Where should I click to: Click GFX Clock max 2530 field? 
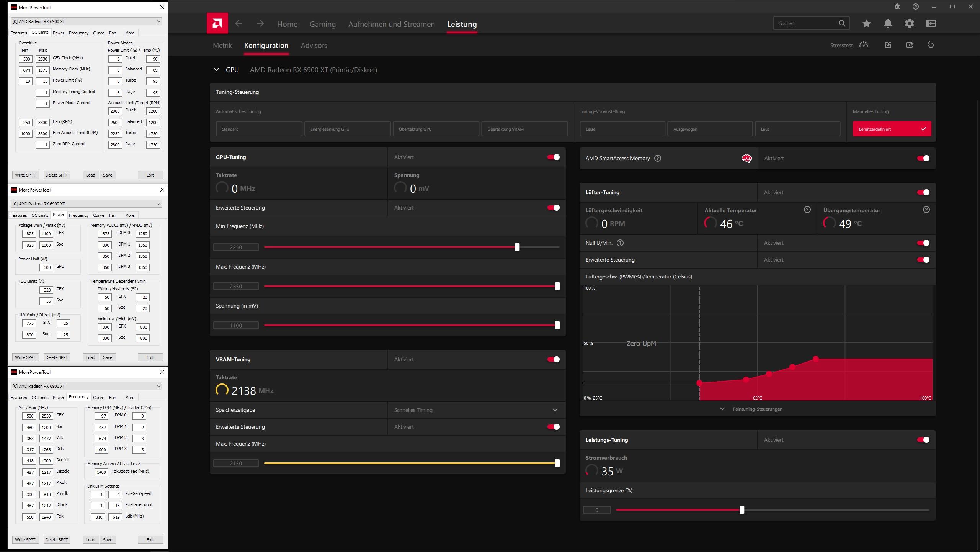[42, 59]
